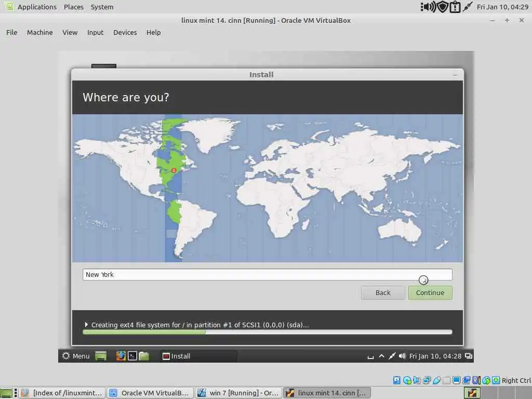This screenshot has width=532, height=399.
Task: Click the host clipboard notification icon
Action: [455, 7]
